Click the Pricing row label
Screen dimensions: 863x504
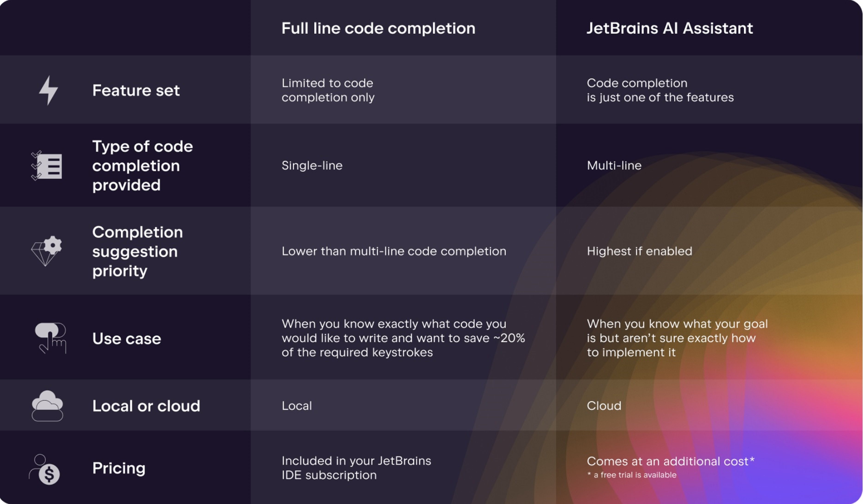click(119, 468)
